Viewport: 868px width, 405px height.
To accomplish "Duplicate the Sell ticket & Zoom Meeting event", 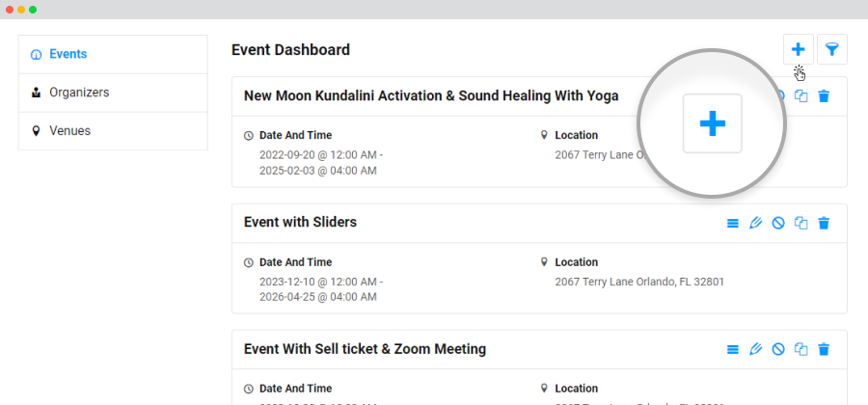I will 801,349.
